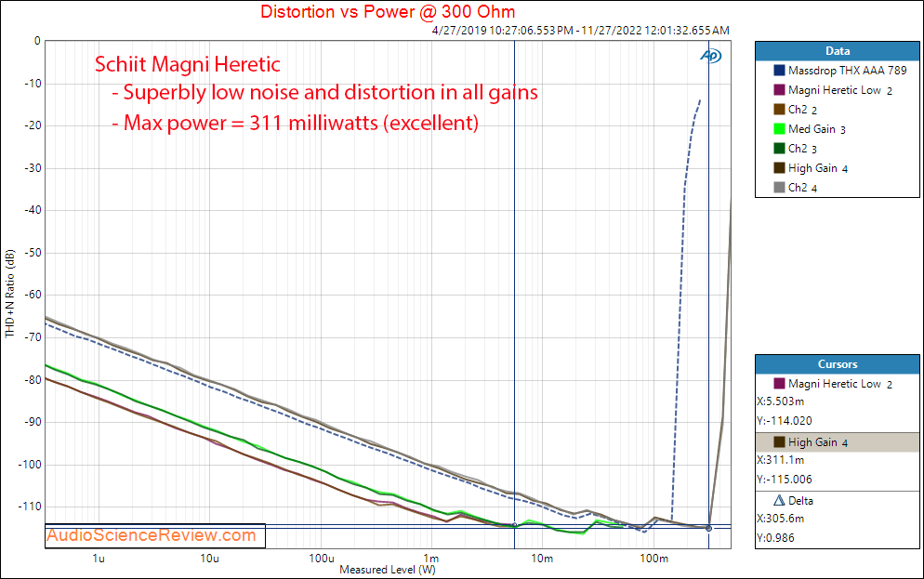Select the 'Ch2 2' legend entry
Screen dimensions: 924x579
click(795, 110)
